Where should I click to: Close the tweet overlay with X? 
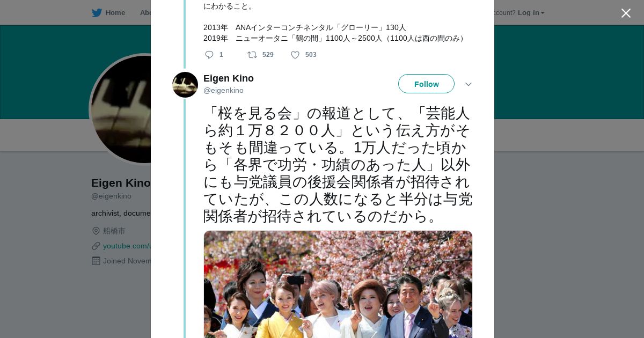(x=626, y=13)
